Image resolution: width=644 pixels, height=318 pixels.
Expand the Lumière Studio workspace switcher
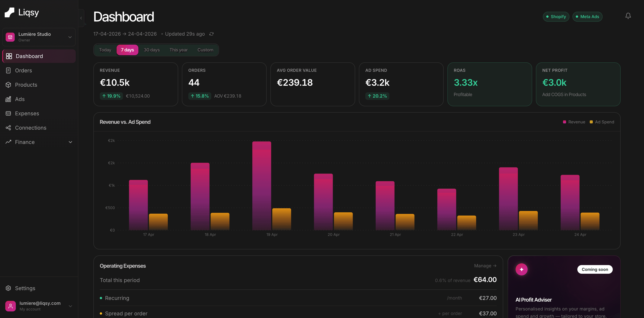(x=39, y=37)
